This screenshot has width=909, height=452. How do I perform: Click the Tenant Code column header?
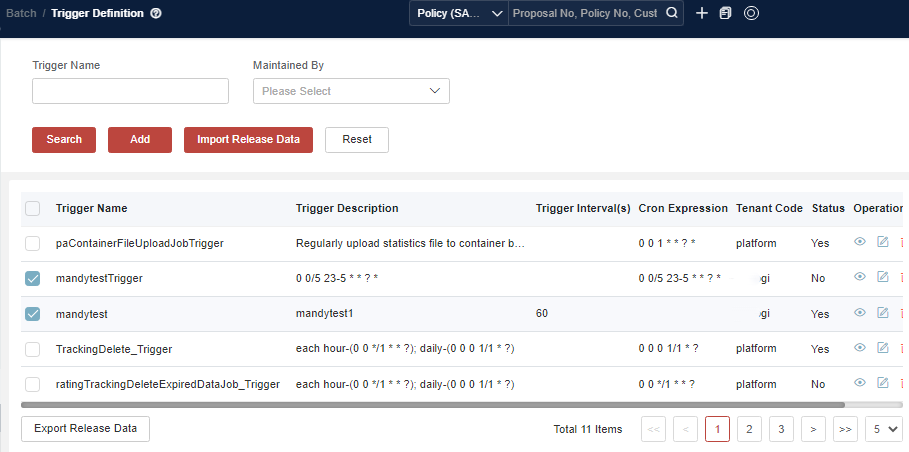tap(769, 208)
